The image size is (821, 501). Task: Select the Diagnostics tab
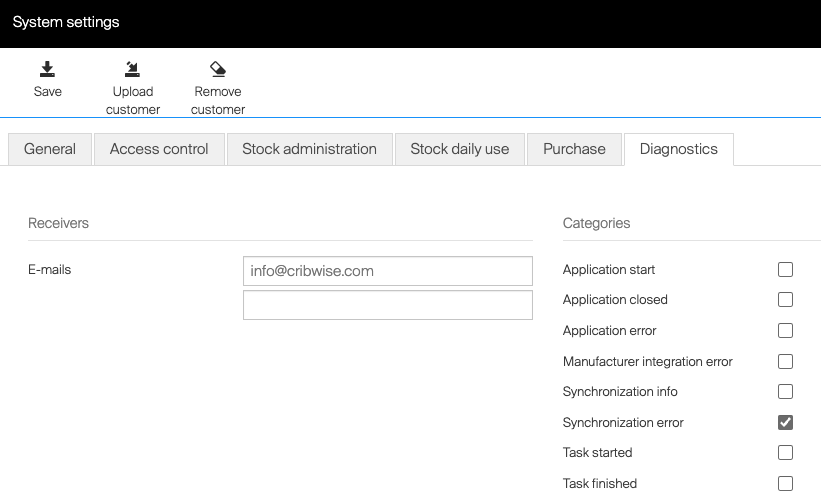678,149
